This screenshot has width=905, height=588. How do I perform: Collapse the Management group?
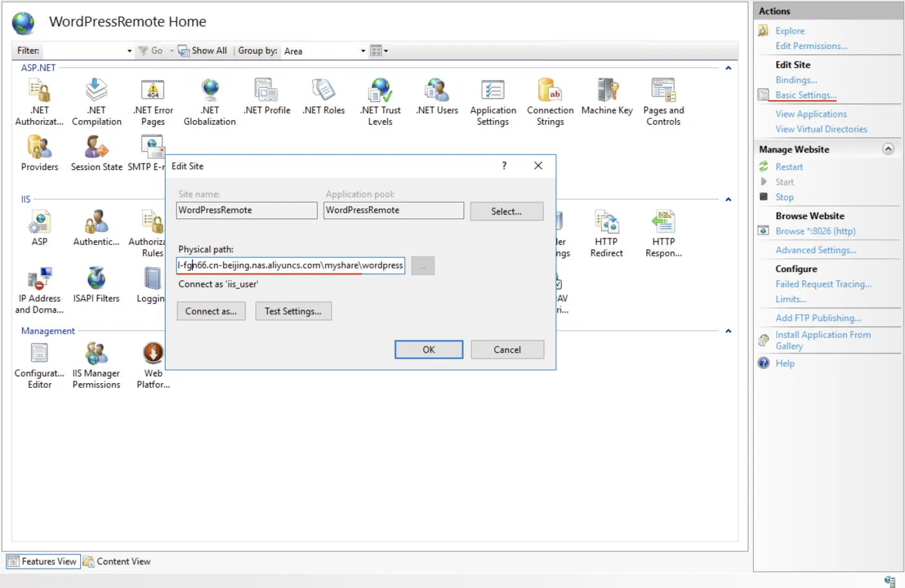pos(729,331)
